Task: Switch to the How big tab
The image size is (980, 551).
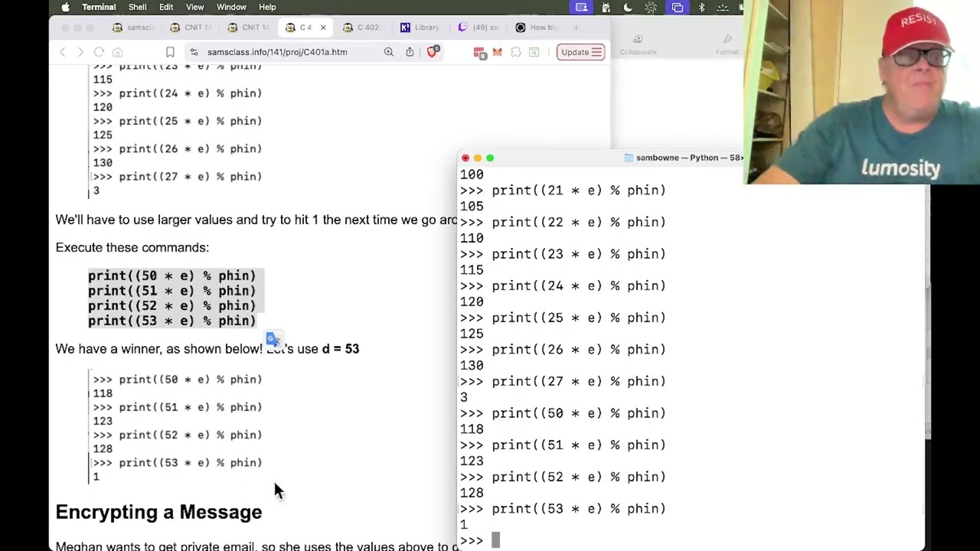Action: (538, 28)
